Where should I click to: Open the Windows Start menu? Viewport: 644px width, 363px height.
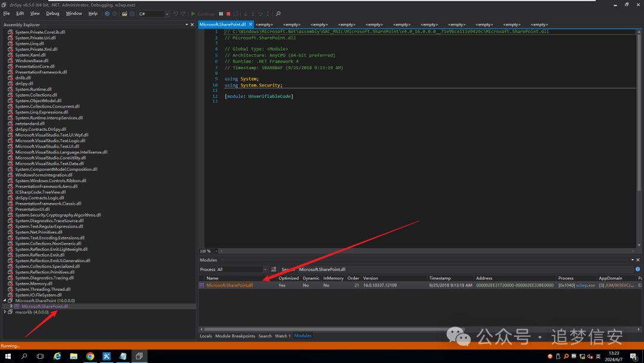coord(8,356)
